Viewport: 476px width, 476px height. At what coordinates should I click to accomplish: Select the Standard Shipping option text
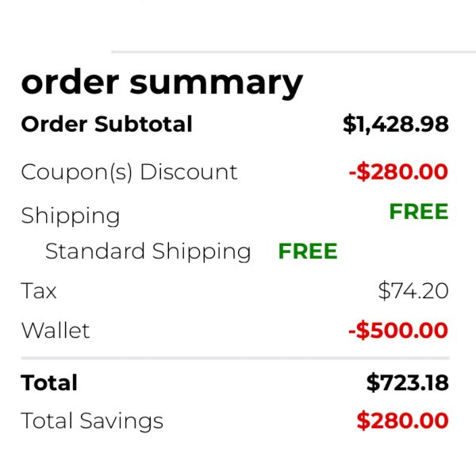click(x=148, y=252)
